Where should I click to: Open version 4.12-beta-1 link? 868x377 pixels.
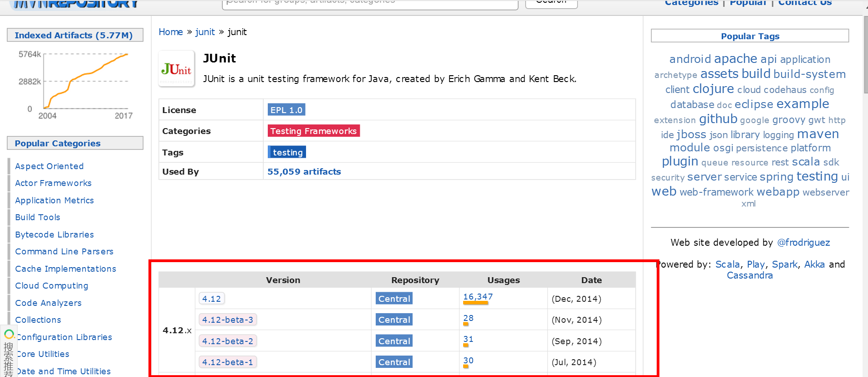coord(228,362)
